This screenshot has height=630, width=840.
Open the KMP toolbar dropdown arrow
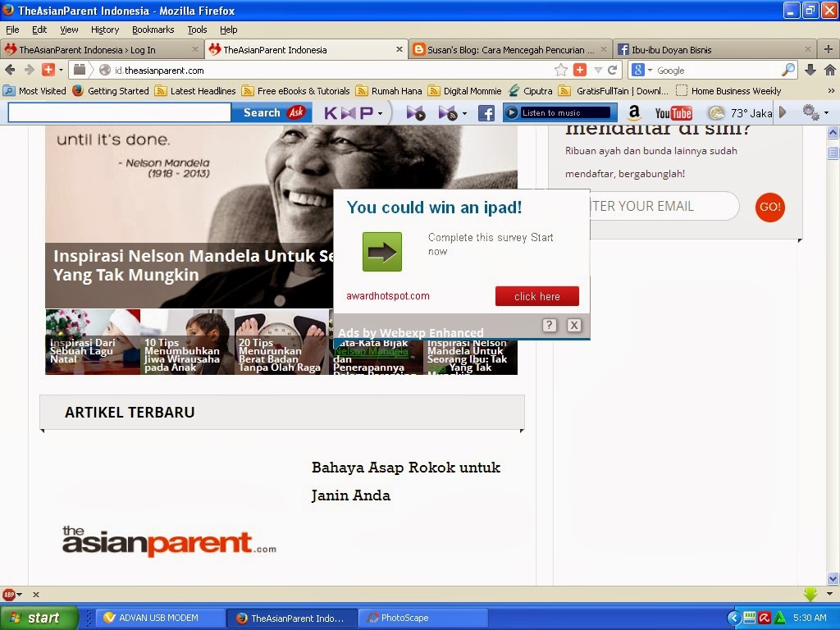click(381, 113)
